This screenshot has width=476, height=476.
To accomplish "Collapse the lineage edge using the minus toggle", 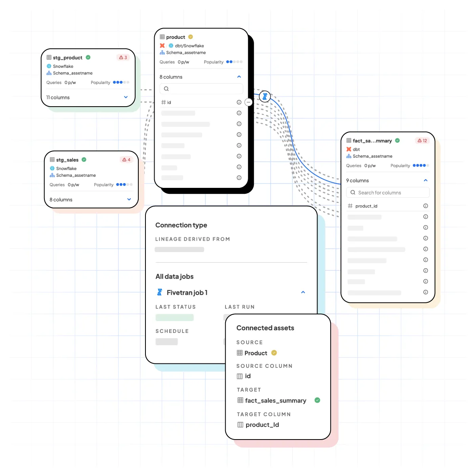I will tap(249, 102).
